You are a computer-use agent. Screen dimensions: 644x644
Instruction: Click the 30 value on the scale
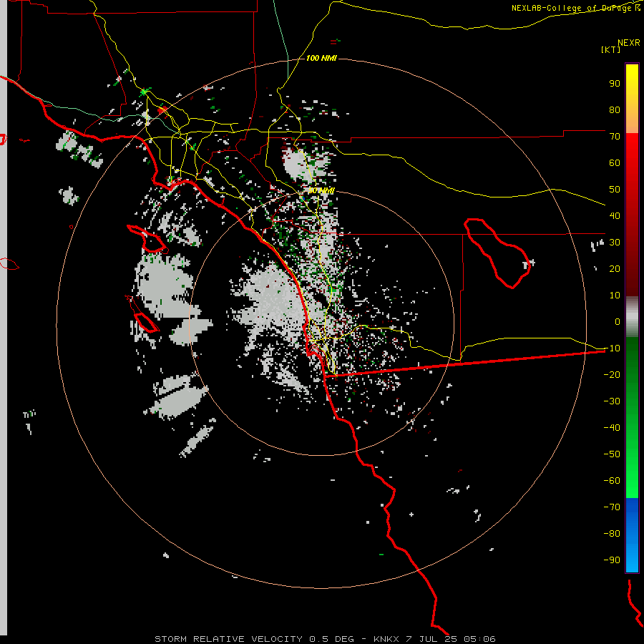click(x=615, y=243)
